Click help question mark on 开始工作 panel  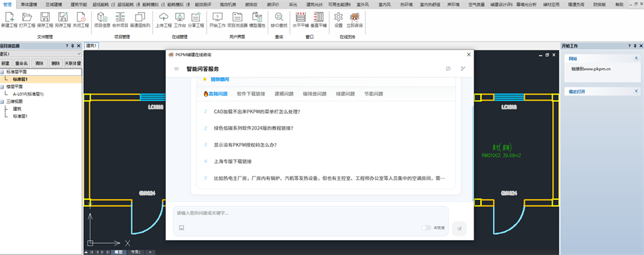(629, 46)
